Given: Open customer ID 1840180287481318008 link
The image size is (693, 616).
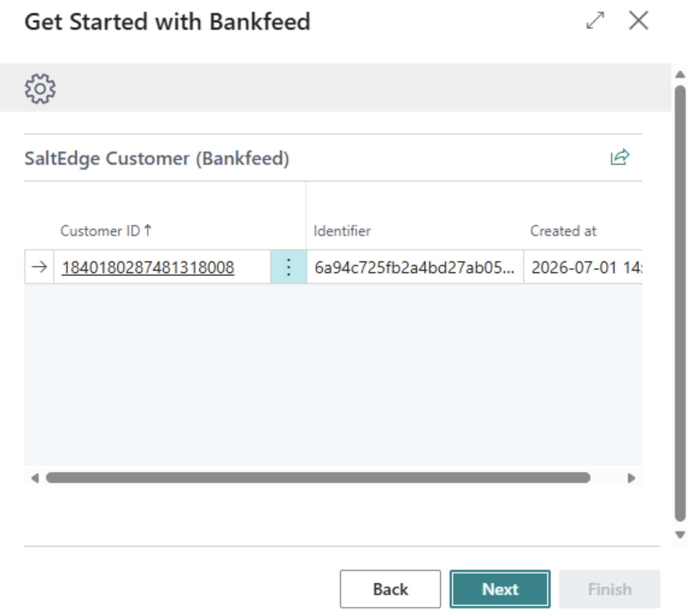Looking at the screenshot, I should tap(148, 267).
